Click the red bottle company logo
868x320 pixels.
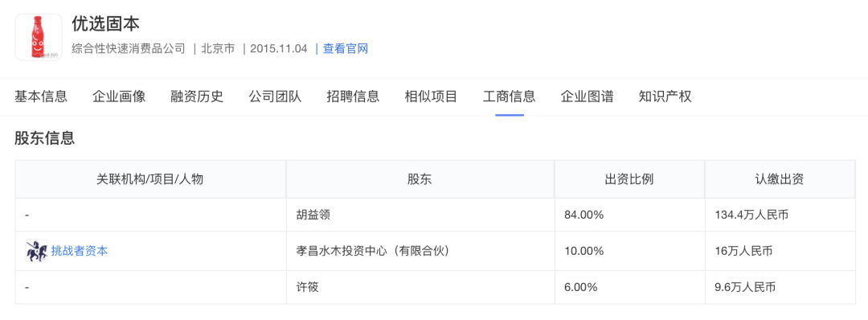click(38, 36)
